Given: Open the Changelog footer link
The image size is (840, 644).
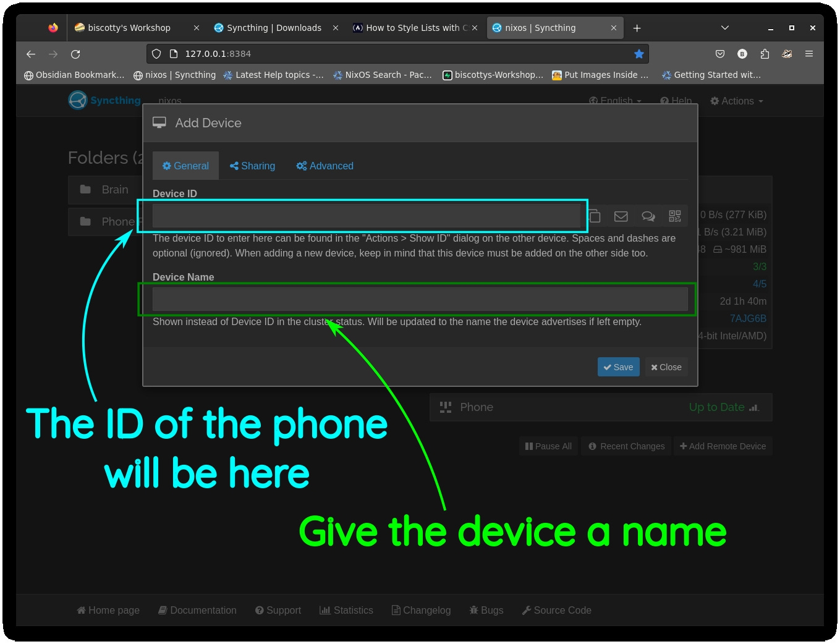Looking at the screenshot, I should [422, 610].
